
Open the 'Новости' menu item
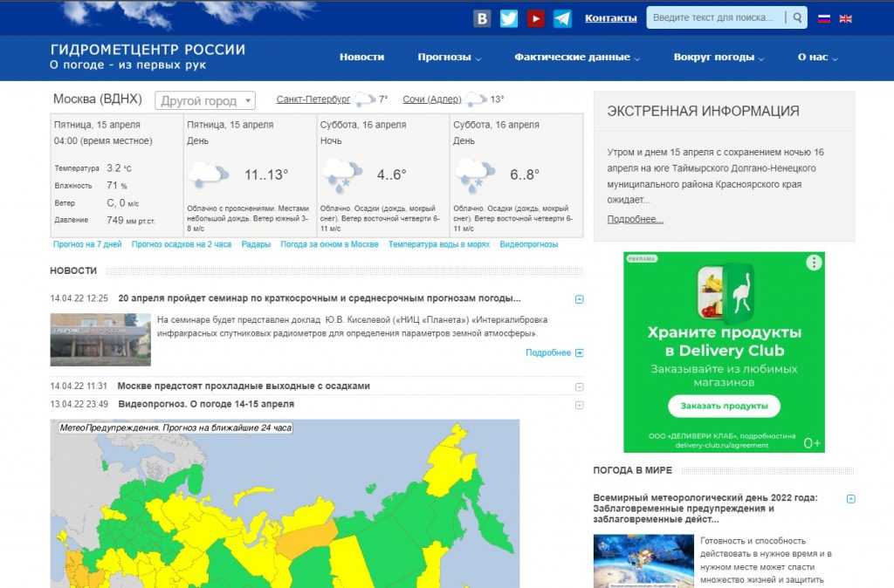[x=361, y=58]
